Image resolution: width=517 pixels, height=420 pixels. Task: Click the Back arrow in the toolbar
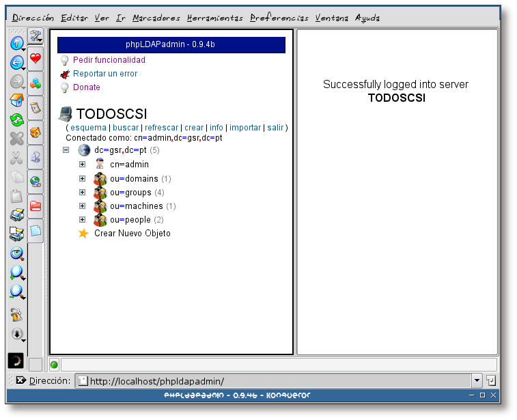click(16, 63)
